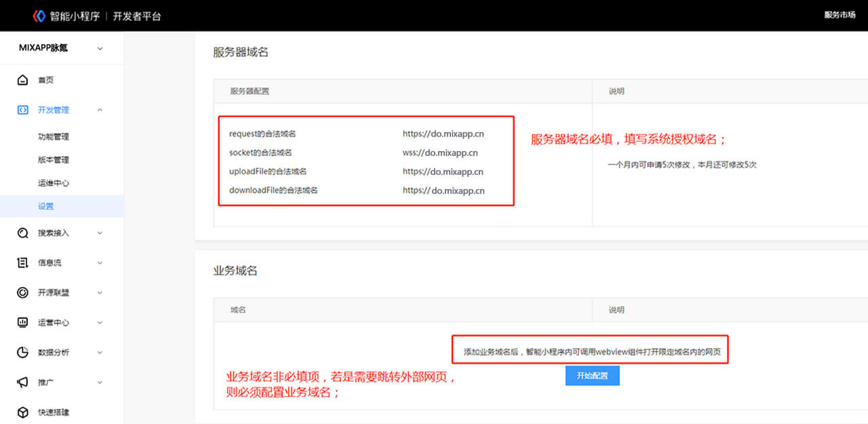Click the 信息流 sidebar icon
868x424 pixels.
tap(22, 263)
